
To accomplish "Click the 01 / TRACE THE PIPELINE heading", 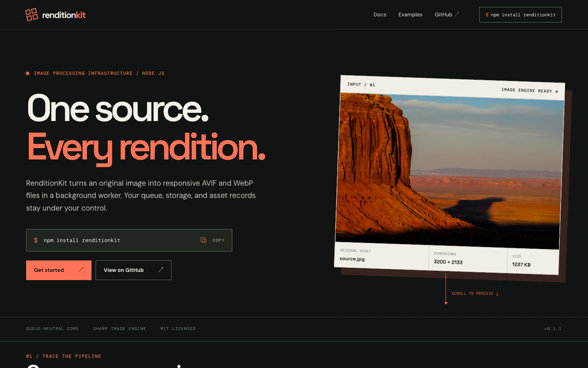I will [x=64, y=357].
